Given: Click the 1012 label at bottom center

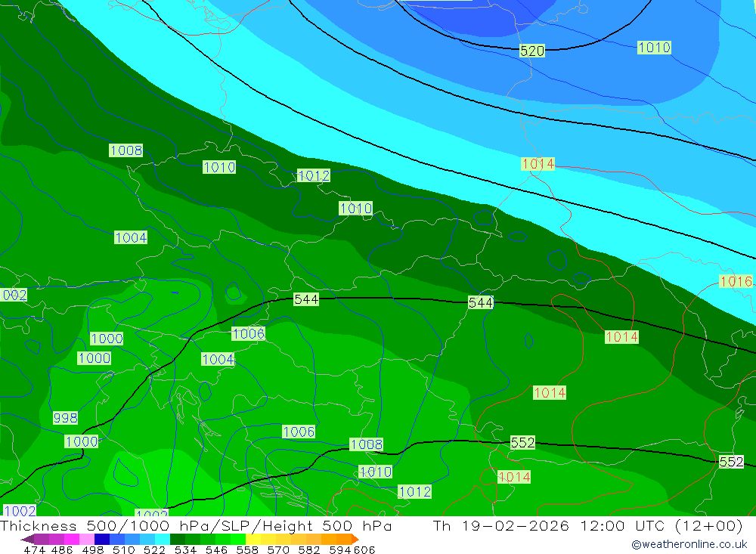Looking at the screenshot, I should click(414, 491).
